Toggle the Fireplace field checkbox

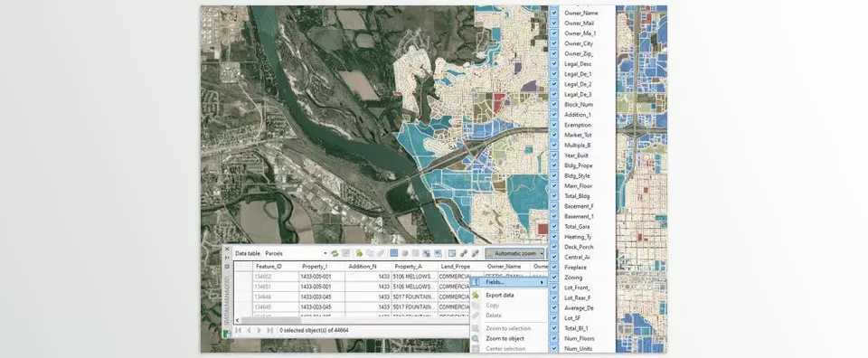click(x=554, y=268)
